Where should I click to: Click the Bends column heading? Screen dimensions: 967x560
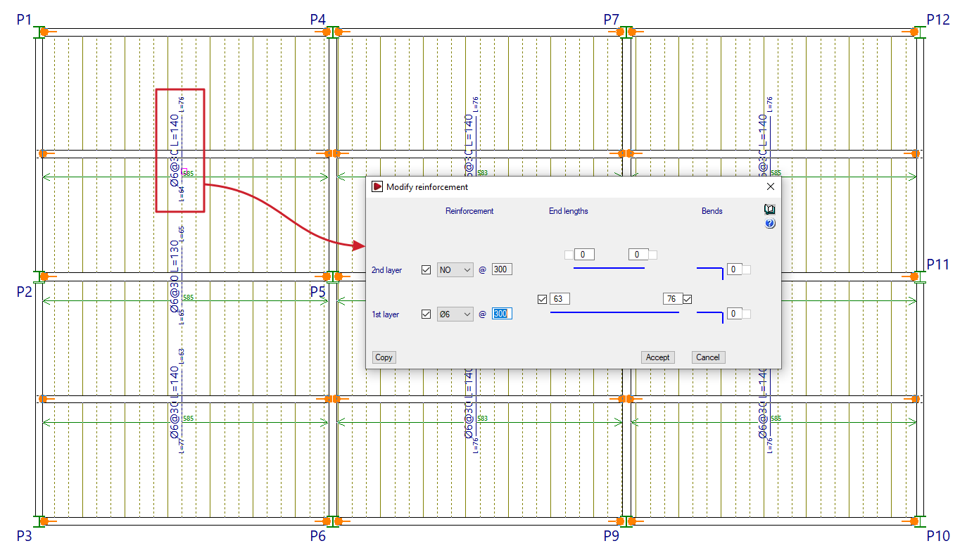(712, 211)
